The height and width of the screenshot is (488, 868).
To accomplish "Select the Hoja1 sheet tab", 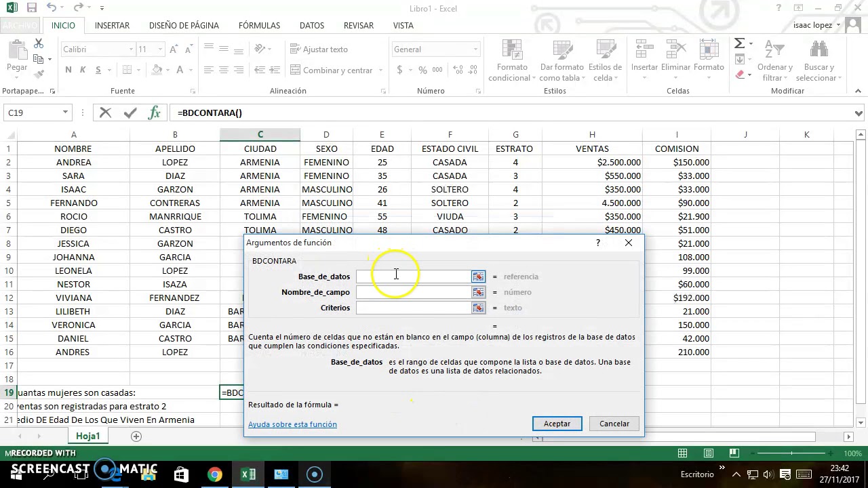I will click(87, 436).
